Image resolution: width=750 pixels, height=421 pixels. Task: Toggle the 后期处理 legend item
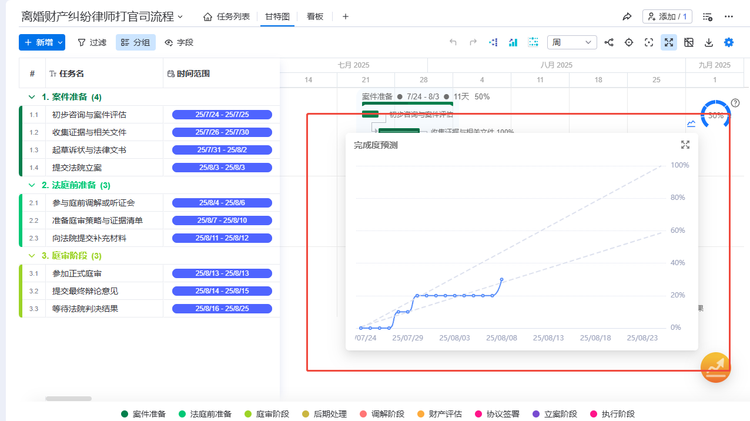pyautogui.click(x=325, y=414)
